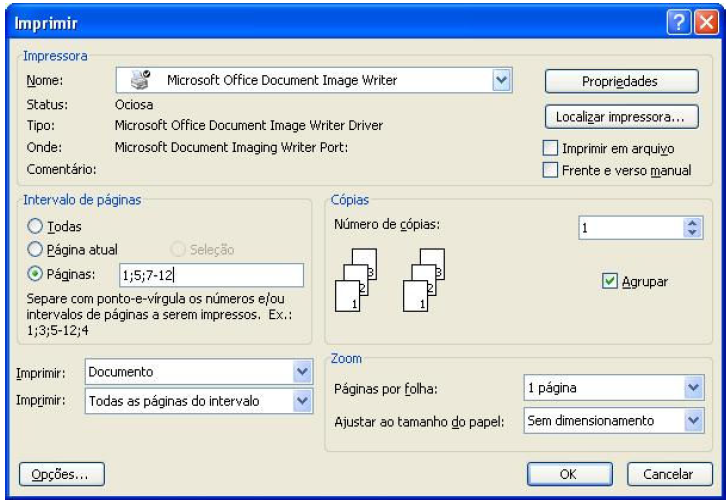Enable the Imprimir em arquivo checkbox

pos(549,149)
